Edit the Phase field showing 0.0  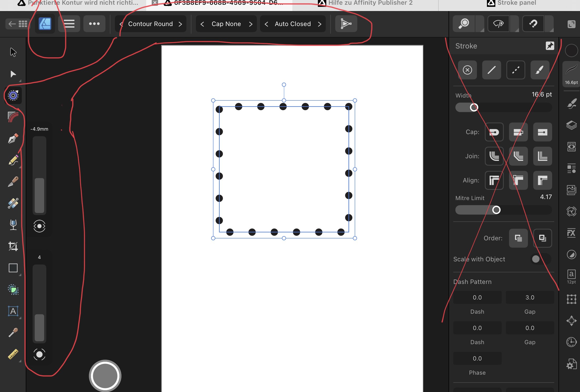point(477,358)
